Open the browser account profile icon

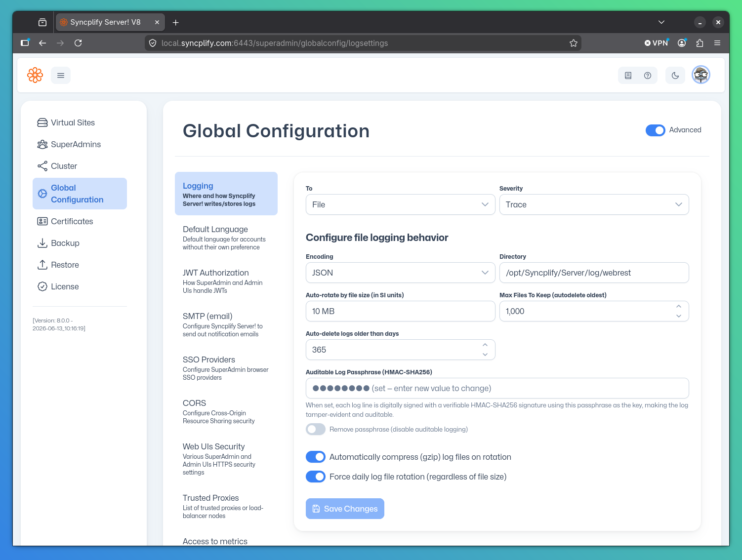click(682, 43)
